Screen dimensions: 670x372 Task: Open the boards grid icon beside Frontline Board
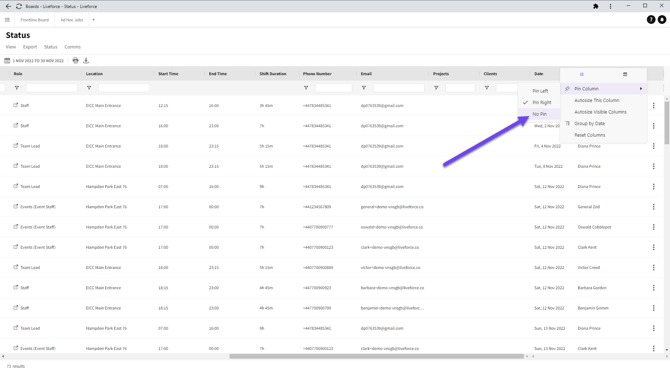7,20
